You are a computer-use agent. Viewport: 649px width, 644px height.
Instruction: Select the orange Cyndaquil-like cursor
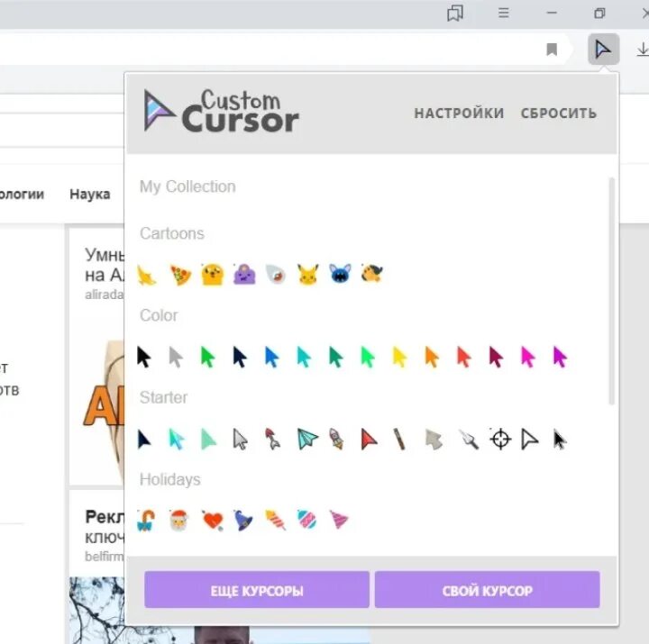click(x=371, y=274)
